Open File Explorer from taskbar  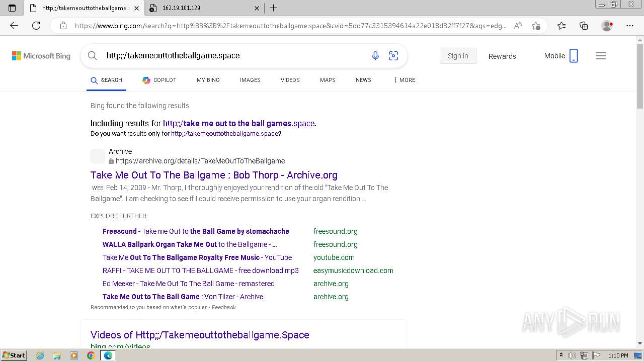57,355
